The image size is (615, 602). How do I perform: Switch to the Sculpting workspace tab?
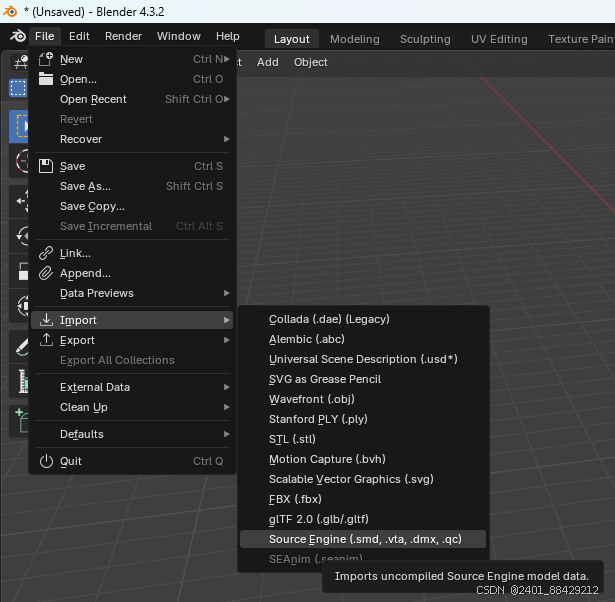tap(425, 39)
